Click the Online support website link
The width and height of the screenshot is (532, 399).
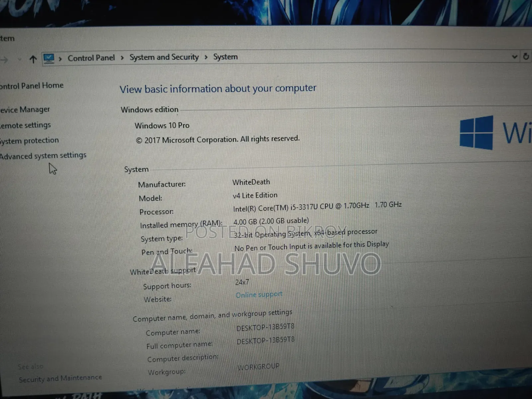pyautogui.click(x=259, y=295)
